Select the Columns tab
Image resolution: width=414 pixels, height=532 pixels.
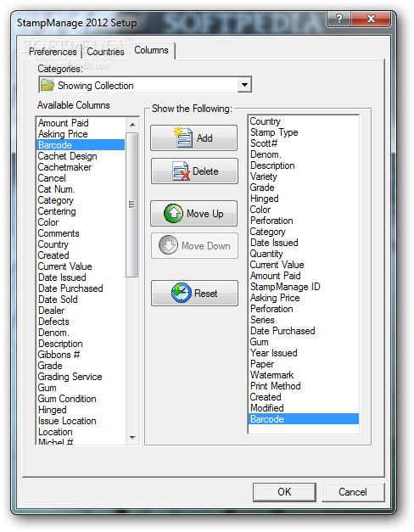point(151,50)
